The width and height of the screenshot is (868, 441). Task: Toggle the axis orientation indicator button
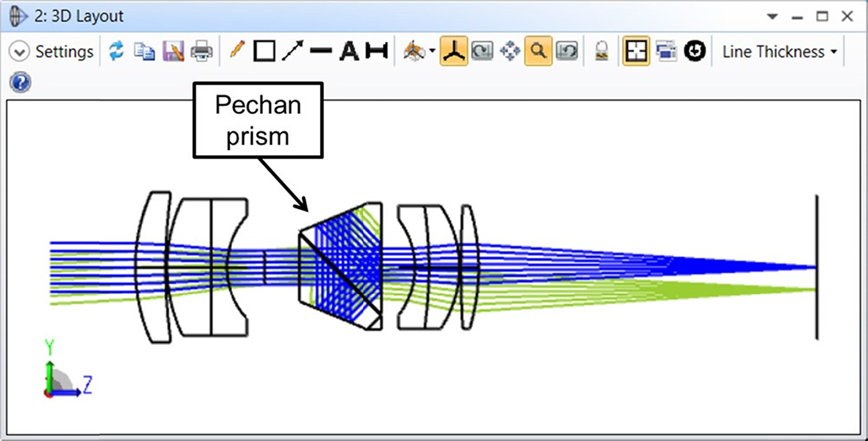pyautogui.click(x=453, y=52)
